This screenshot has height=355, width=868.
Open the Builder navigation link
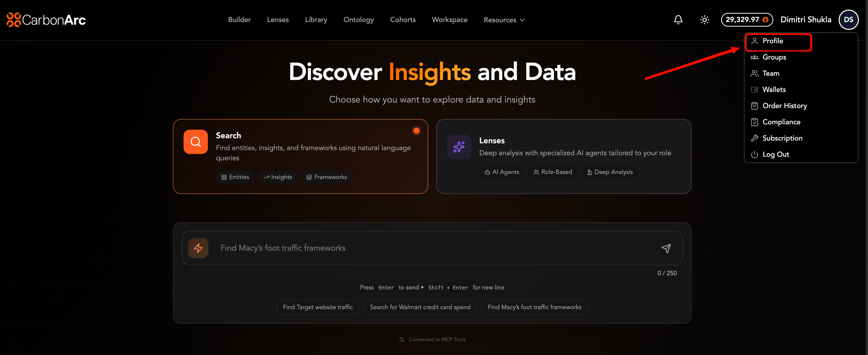(239, 20)
